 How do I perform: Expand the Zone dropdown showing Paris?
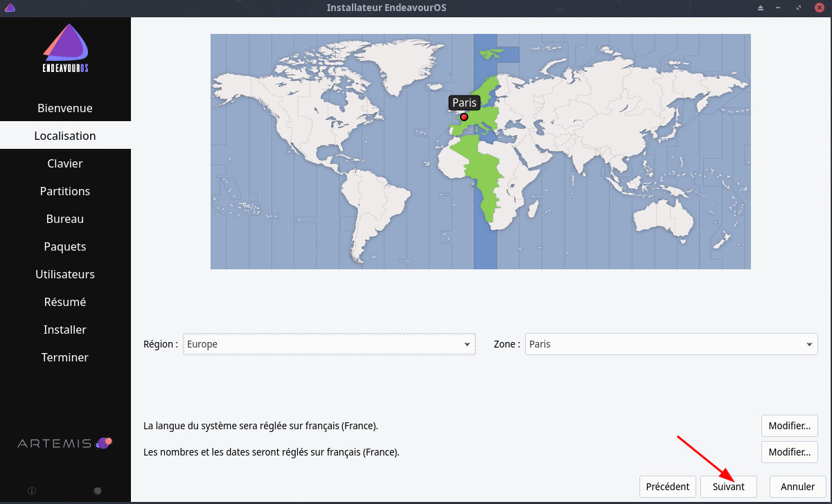click(671, 344)
